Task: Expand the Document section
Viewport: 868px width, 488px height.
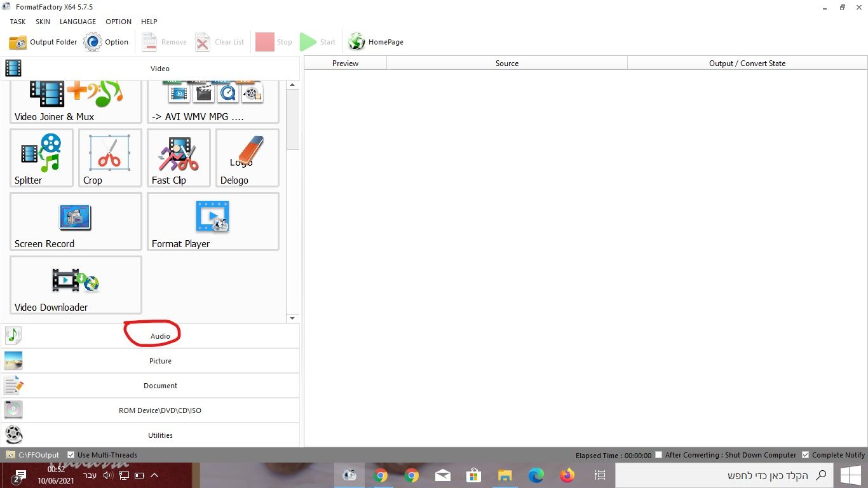Action: point(150,386)
